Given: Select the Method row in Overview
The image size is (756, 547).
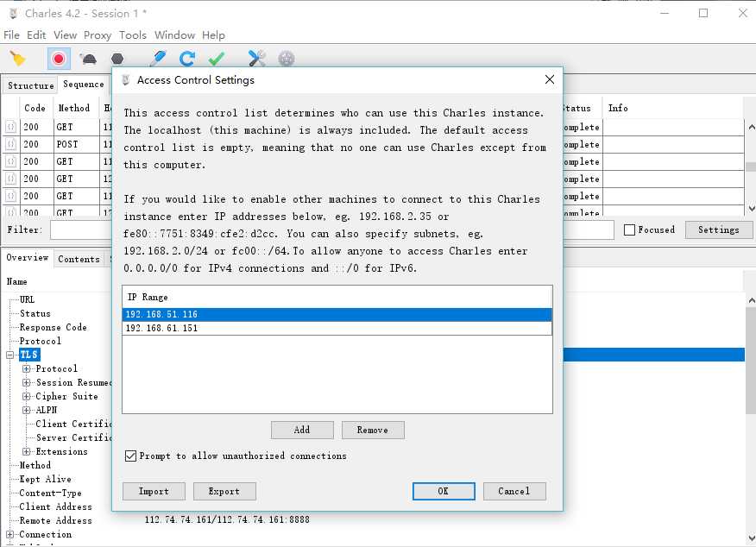Looking at the screenshot, I should [x=35, y=465].
